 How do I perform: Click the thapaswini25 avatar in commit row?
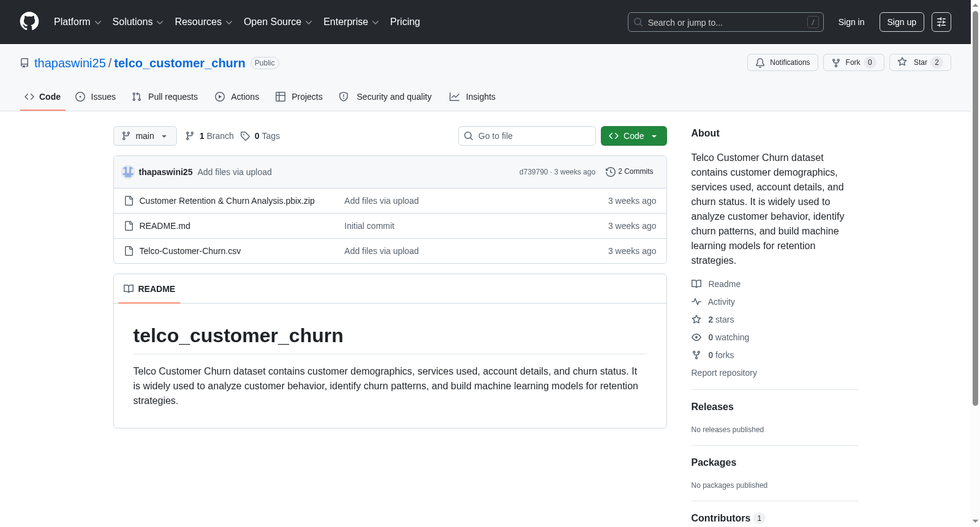(127, 172)
